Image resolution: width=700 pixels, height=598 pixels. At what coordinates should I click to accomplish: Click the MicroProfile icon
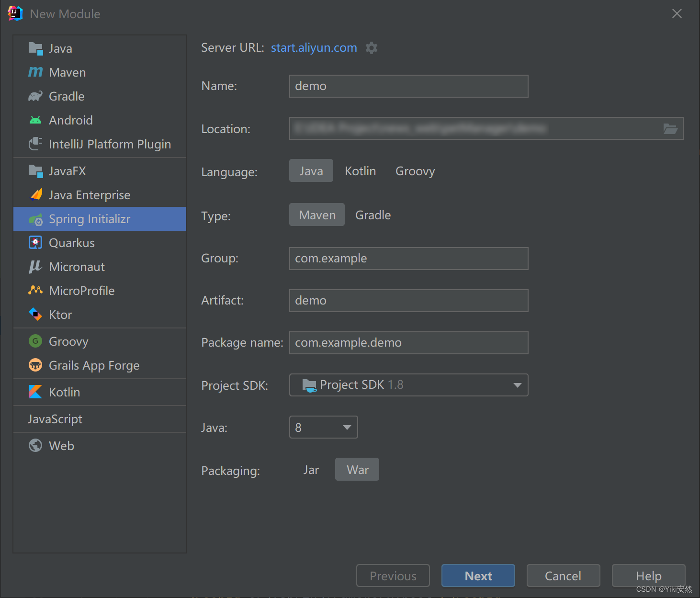(35, 290)
